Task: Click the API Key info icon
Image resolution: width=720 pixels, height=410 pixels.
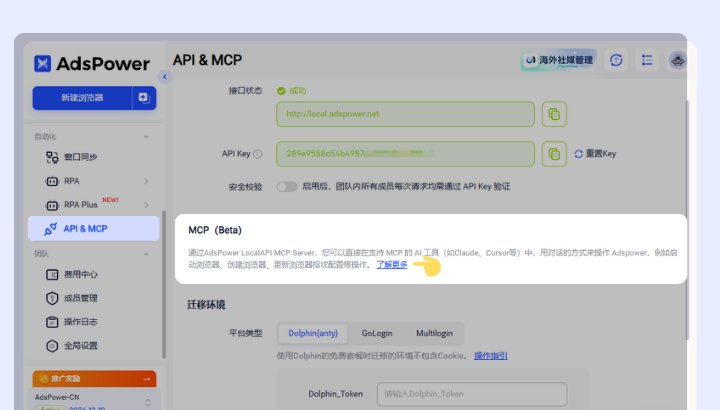Action: (x=258, y=154)
